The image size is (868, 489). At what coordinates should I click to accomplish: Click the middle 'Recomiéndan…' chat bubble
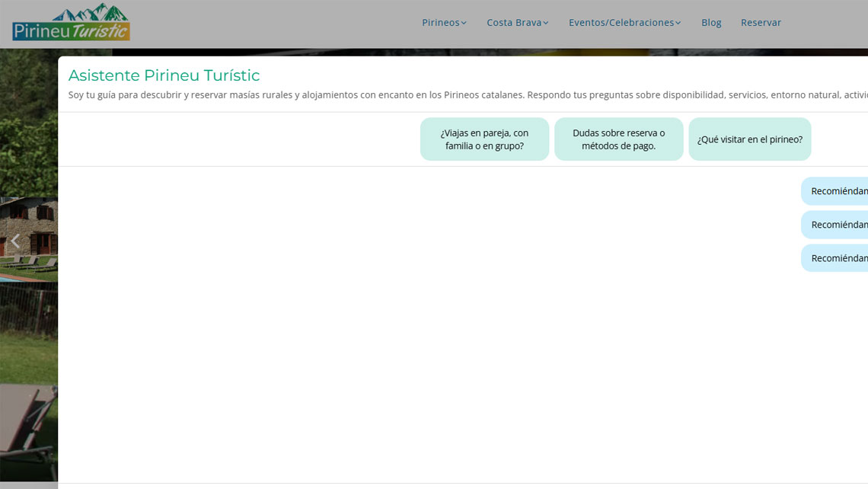[x=836, y=225]
